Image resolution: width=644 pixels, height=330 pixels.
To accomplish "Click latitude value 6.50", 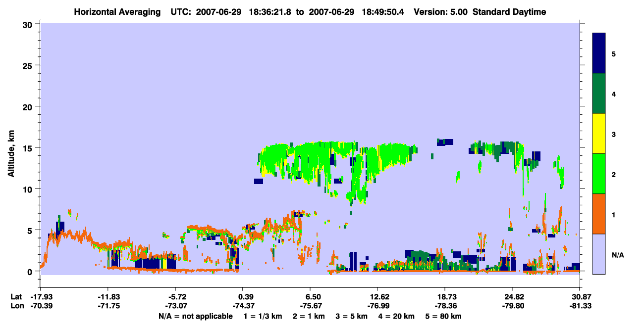I will (314, 297).
